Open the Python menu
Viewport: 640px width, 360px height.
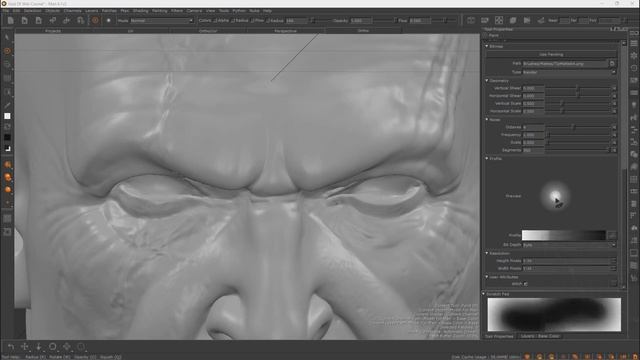click(x=239, y=11)
